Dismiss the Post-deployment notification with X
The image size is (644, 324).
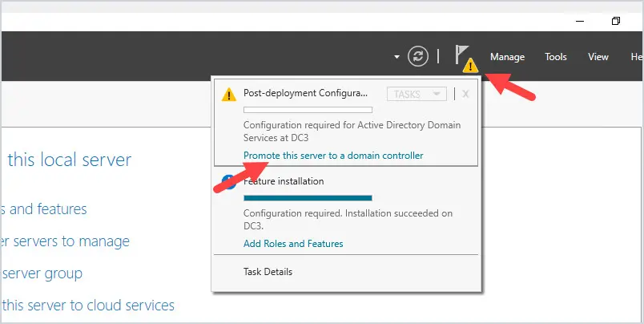point(465,94)
